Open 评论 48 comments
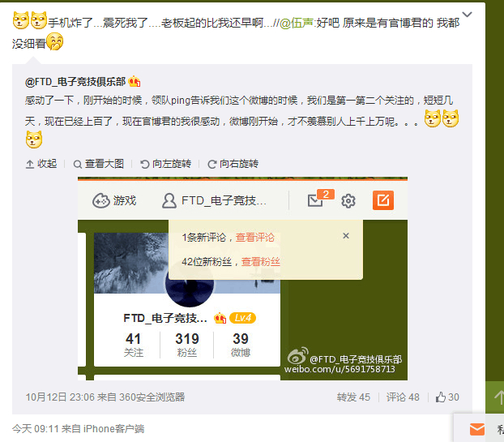 (x=403, y=397)
